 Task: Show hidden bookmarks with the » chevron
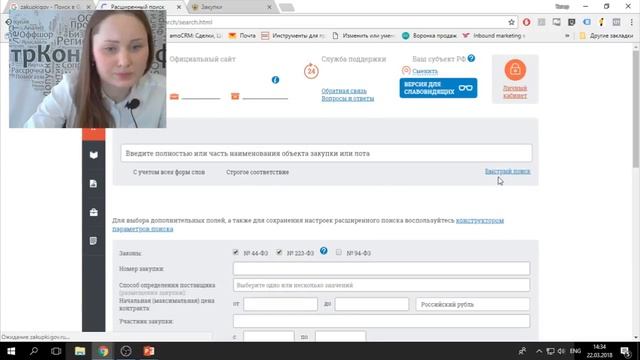(567, 36)
